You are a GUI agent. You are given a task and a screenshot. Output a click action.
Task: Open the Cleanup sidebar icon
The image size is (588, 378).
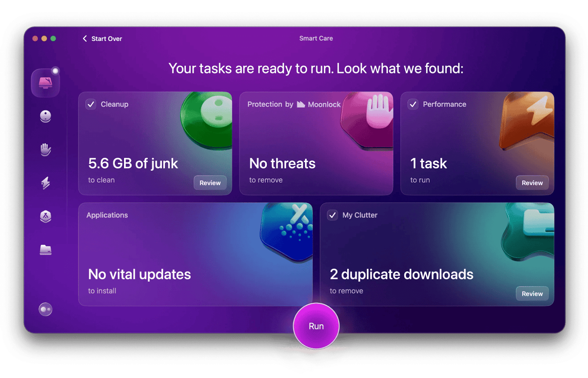46,116
